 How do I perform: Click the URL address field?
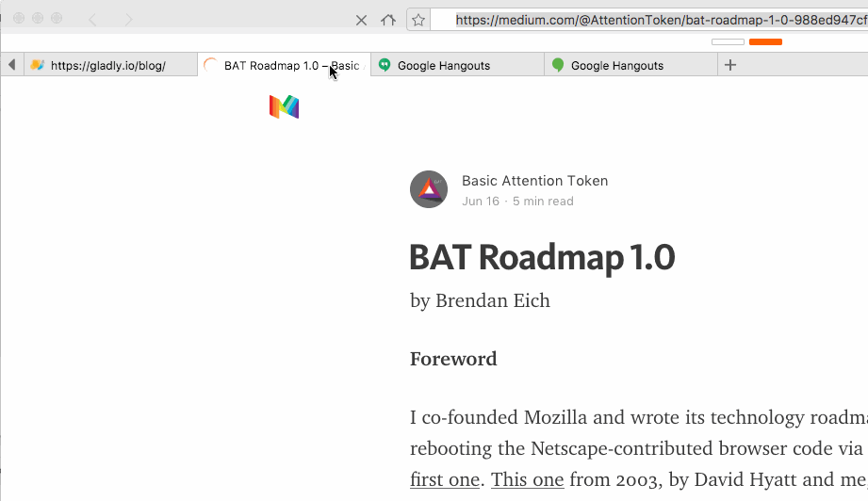pos(648,20)
